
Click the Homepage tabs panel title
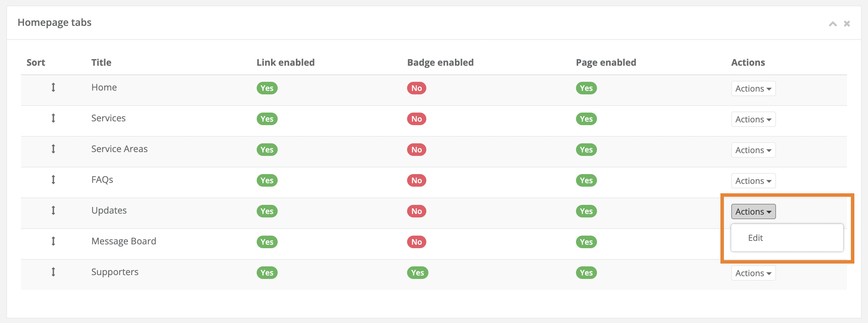[x=55, y=22]
